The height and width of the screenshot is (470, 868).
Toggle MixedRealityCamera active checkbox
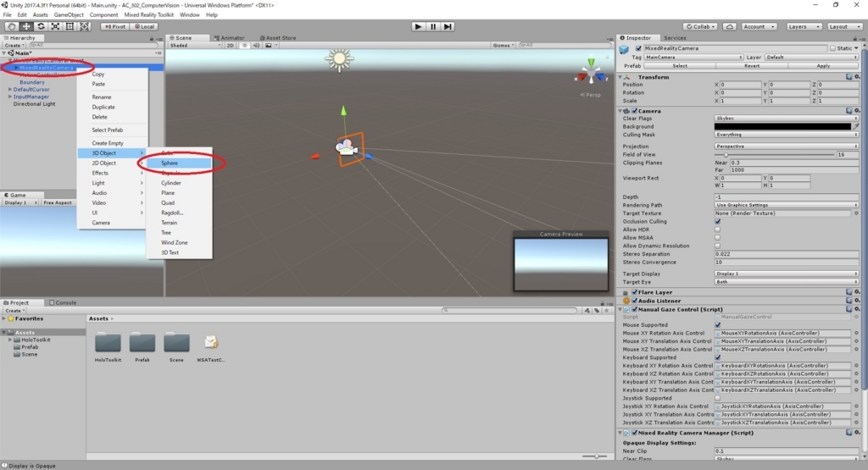pyautogui.click(x=638, y=48)
